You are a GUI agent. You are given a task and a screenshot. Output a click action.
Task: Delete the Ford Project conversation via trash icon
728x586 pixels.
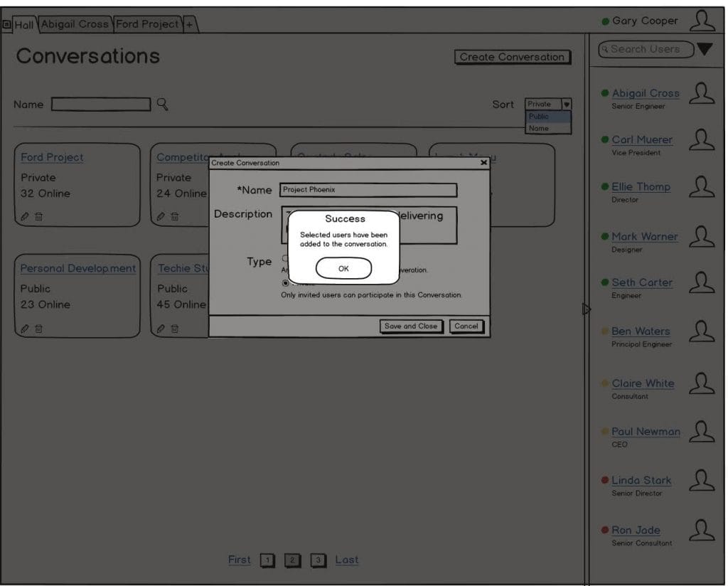pyautogui.click(x=39, y=216)
